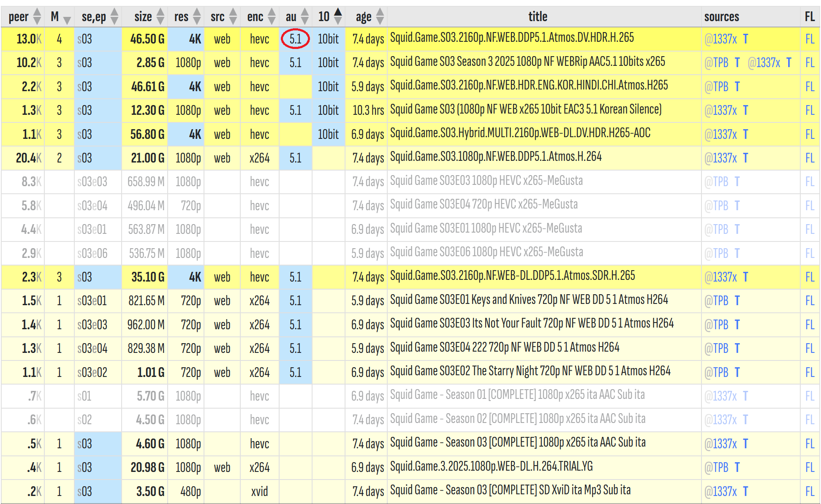
Task: Sort by au audio column arrows
Action: point(305,17)
